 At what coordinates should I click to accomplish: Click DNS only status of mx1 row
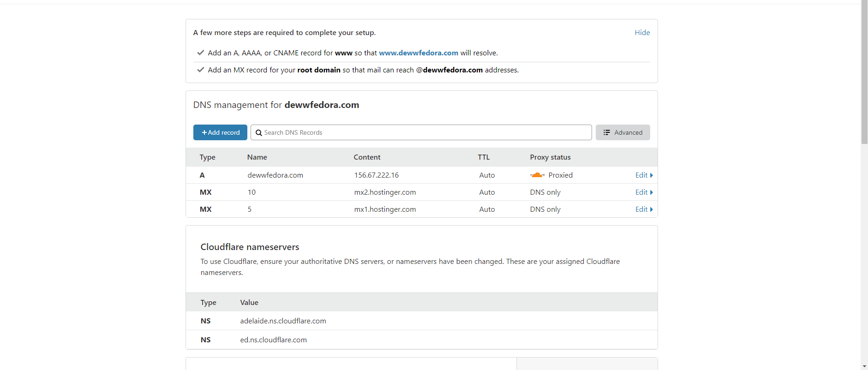pos(545,209)
